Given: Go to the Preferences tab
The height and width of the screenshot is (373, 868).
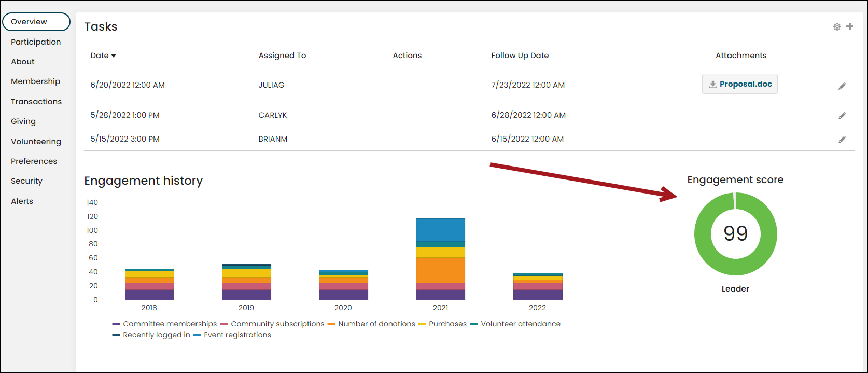Looking at the screenshot, I should tap(34, 161).
